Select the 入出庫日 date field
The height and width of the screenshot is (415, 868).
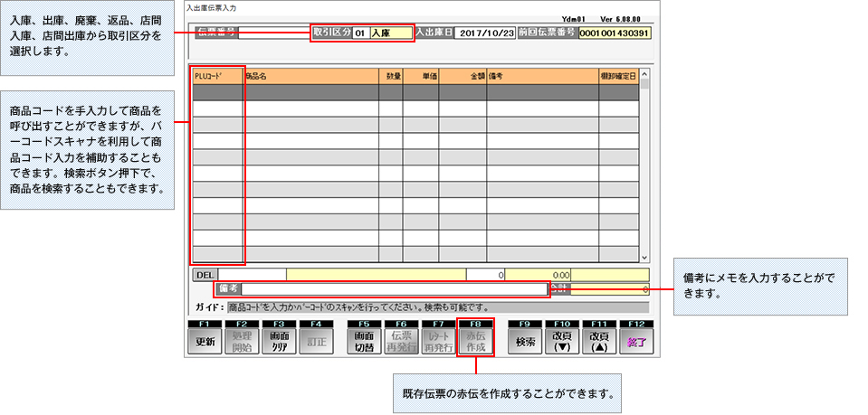pos(486,33)
